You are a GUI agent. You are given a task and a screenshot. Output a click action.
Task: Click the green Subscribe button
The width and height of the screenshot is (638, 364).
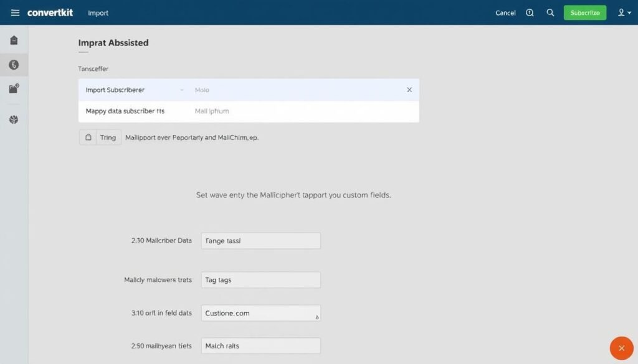(584, 12)
